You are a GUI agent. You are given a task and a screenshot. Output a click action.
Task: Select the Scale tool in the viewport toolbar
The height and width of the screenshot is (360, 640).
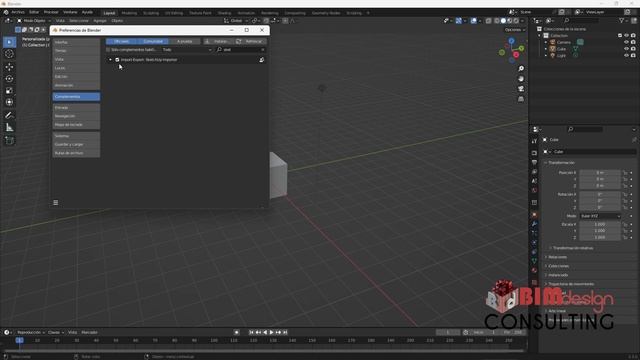(x=9, y=91)
